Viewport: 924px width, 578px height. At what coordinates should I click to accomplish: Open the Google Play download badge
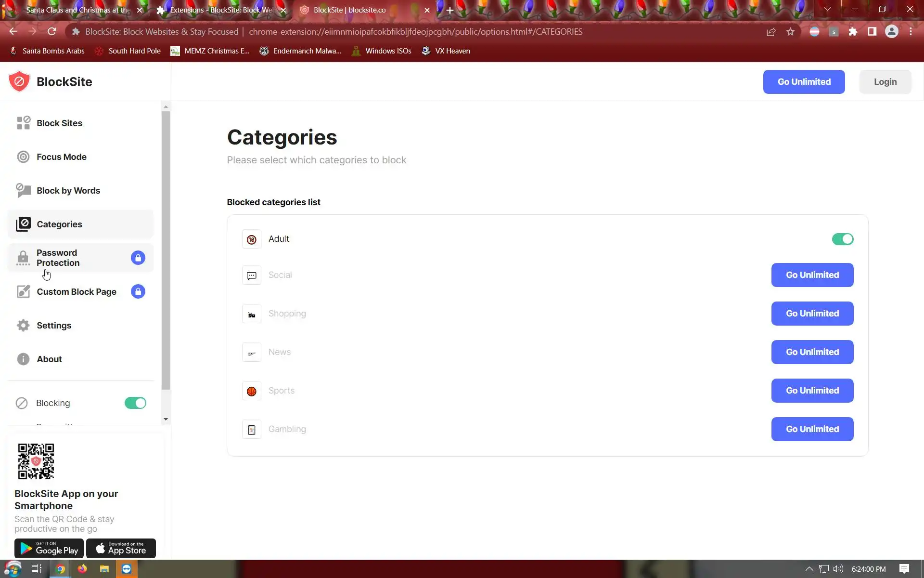point(49,548)
